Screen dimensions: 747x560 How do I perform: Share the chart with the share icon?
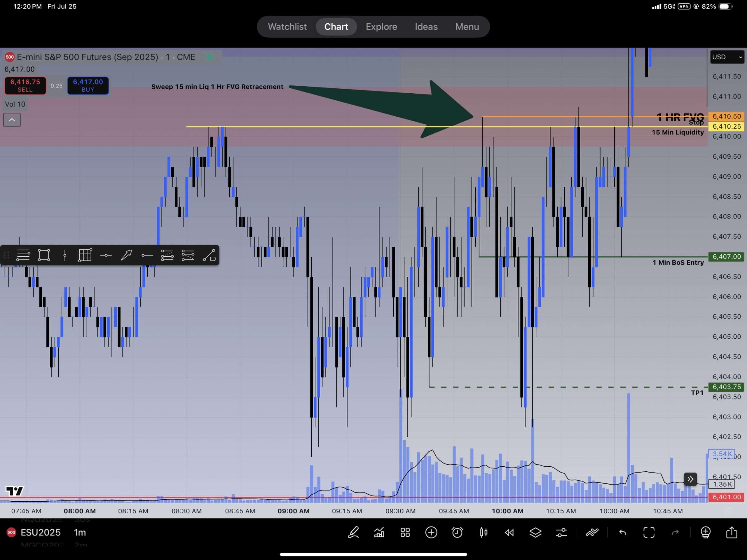(x=732, y=532)
